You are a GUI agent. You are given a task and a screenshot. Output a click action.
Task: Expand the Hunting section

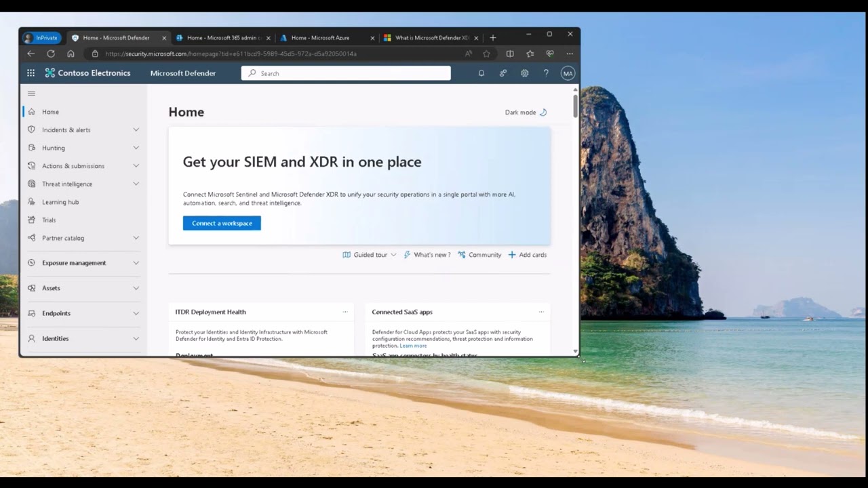[x=136, y=148]
